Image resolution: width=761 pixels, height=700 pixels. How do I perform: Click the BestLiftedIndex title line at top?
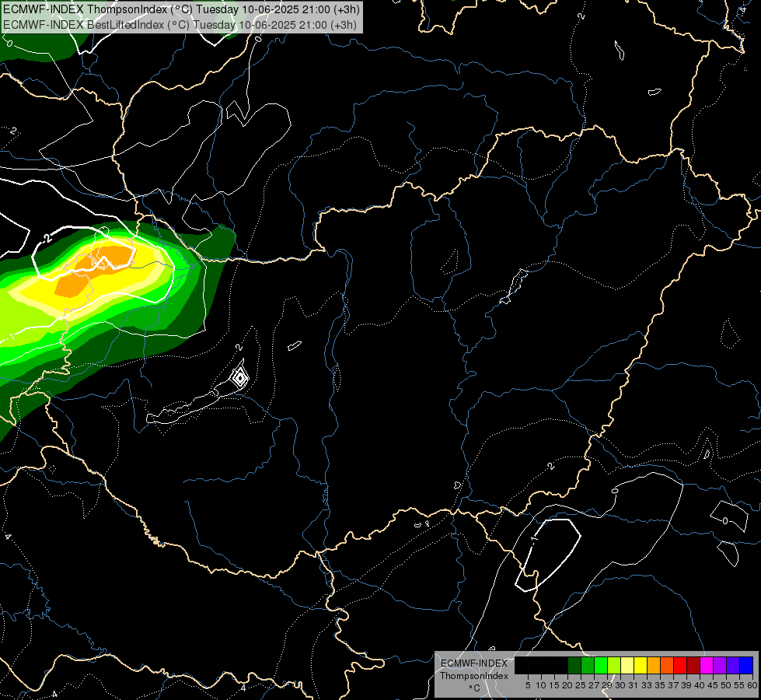[x=180, y=24]
